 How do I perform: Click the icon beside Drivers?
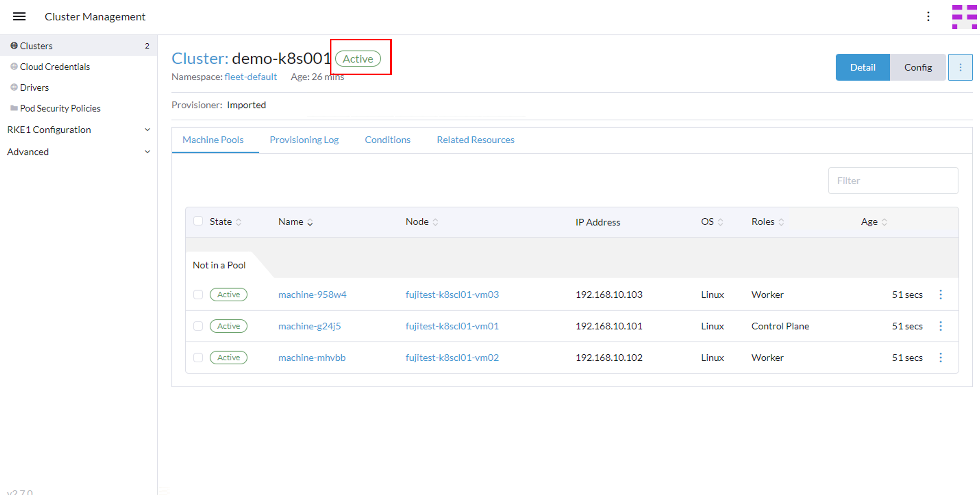tap(14, 87)
